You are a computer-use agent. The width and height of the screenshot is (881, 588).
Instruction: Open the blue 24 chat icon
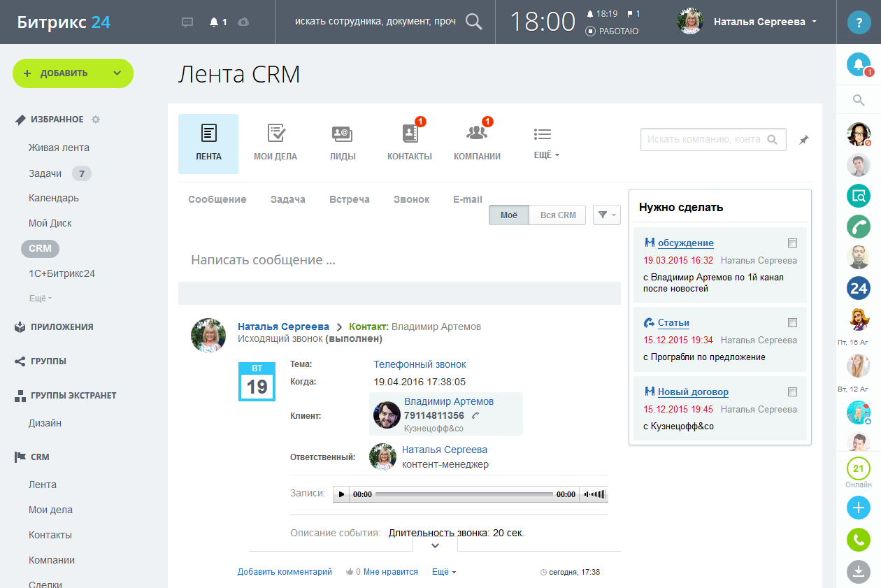click(859, 288)
